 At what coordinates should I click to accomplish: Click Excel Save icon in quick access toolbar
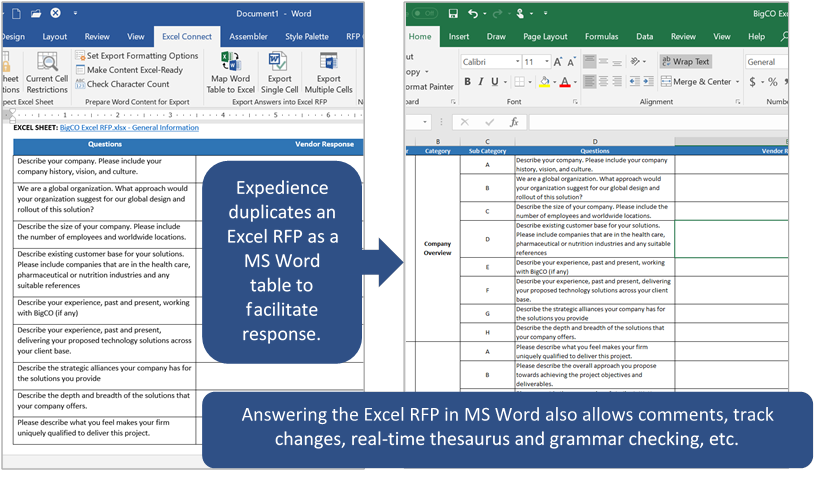(453, 14)
